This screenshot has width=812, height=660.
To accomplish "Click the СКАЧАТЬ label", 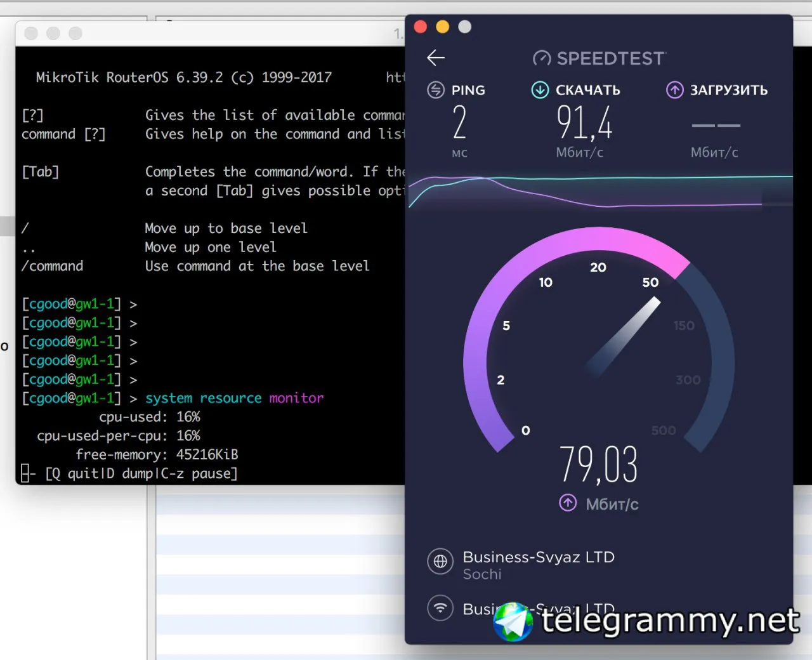I will click(588, 90).
